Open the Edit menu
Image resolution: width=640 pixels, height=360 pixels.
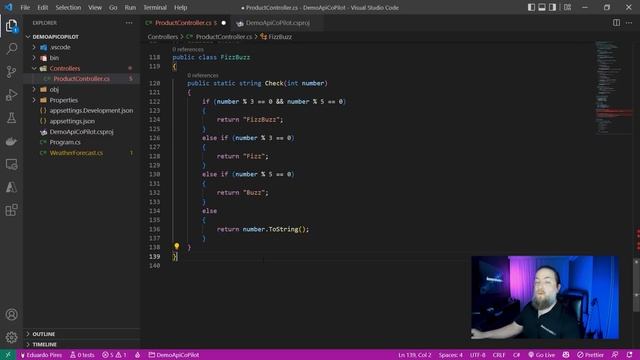click(42, 7)
